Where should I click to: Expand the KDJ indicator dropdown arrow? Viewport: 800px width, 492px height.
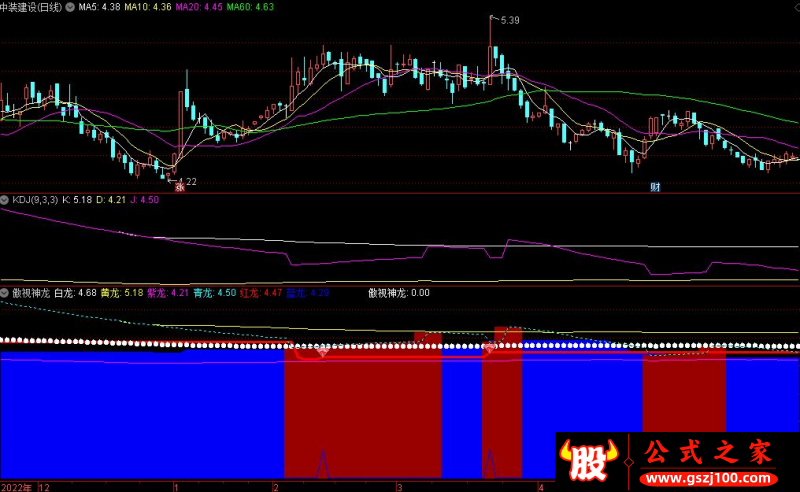click(x=6, y=200)
